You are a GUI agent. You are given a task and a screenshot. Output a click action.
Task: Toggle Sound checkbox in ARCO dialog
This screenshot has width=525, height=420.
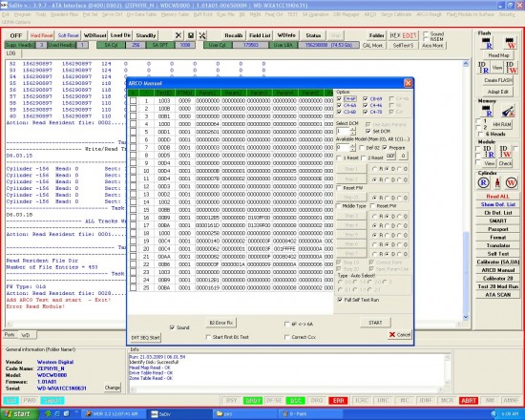[x=172, y=327]
